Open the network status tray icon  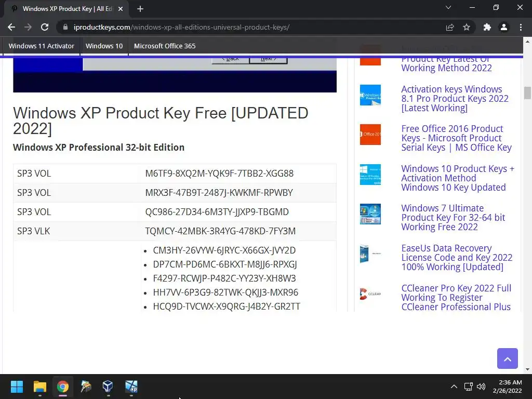click(x=469, y=387)
